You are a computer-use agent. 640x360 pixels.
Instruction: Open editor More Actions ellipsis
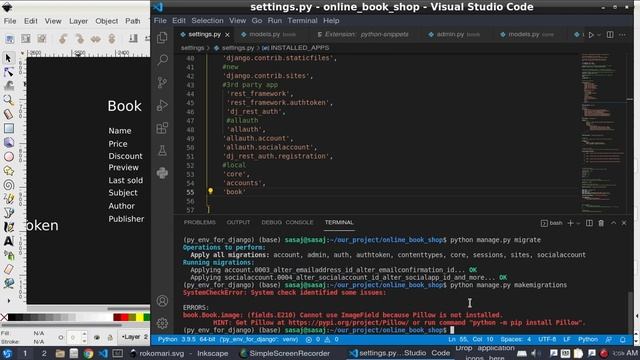coord(622,35)
